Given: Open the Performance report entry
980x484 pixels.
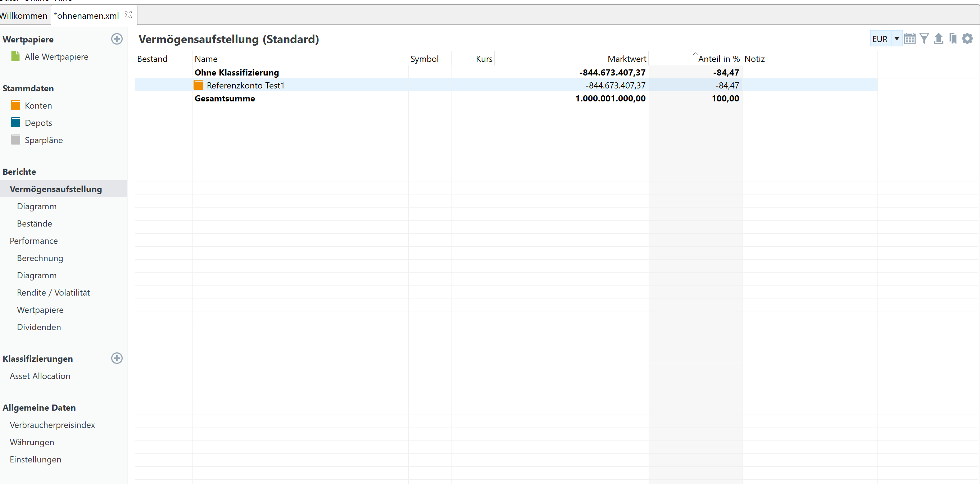Looking at the screenshot, I should pos(34,241).
